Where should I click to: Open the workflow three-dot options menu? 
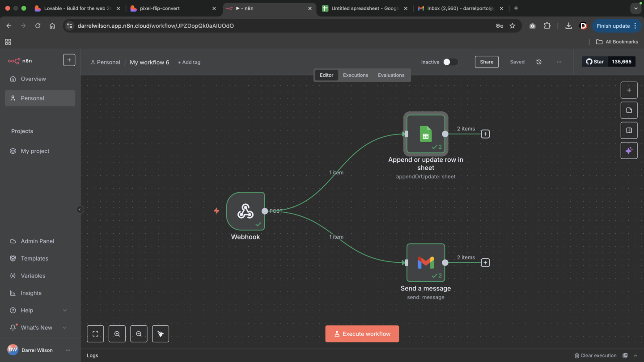pos(559,62)
